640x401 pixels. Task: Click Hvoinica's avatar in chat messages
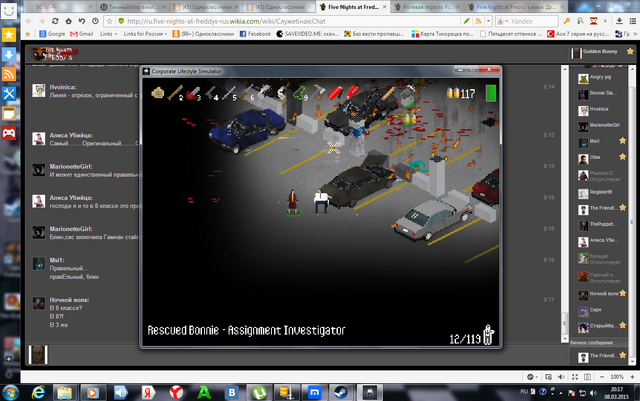point(39,90)
